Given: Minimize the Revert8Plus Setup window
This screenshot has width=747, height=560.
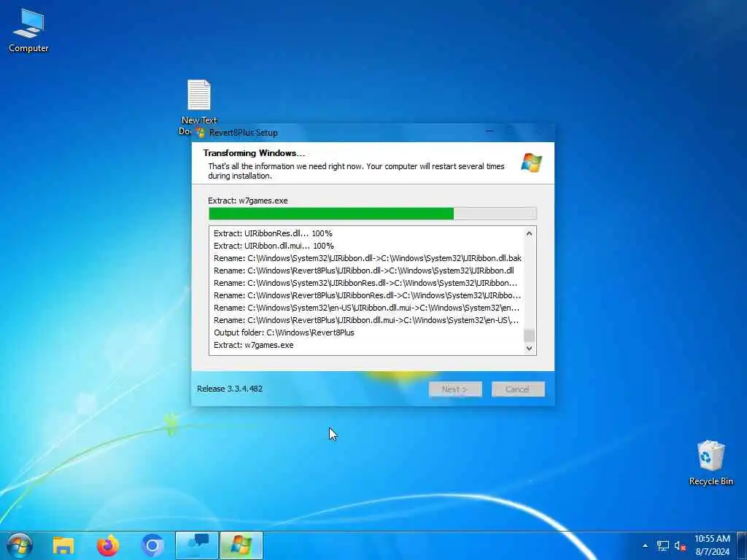Looking at the screenshot, I should [x=489, y=132].
